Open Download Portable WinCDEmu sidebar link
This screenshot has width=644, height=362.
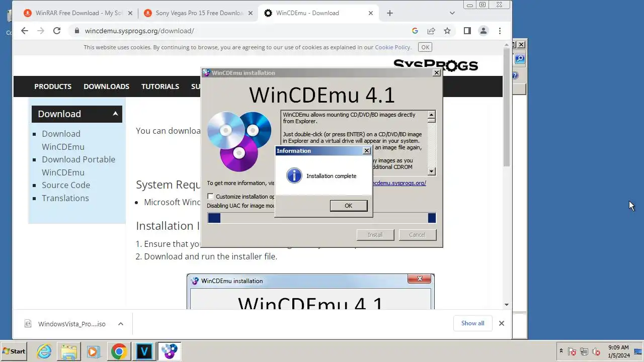pyautogui.click(x=78, y=166)
